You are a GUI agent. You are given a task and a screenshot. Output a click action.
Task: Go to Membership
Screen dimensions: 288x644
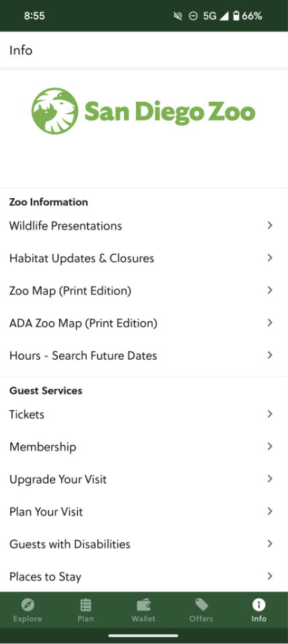(144, 447)
